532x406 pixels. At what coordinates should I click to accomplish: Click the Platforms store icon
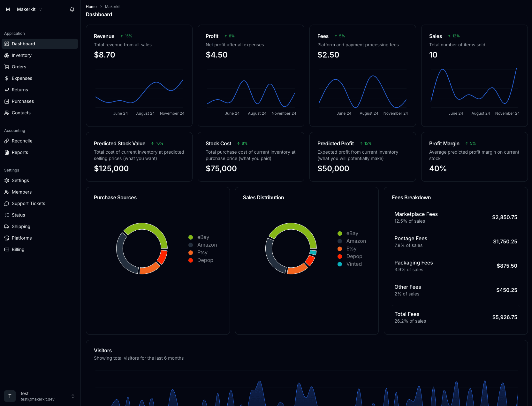7,238
